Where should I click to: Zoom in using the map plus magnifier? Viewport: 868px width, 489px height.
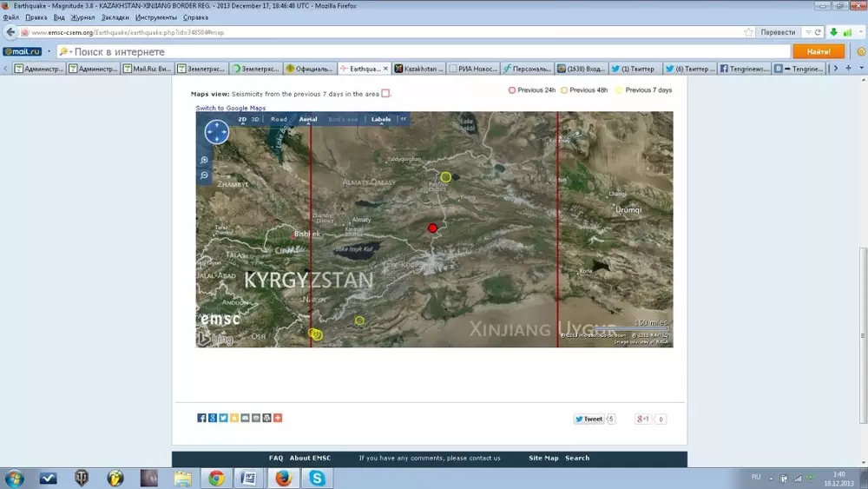tap(205, 161)
